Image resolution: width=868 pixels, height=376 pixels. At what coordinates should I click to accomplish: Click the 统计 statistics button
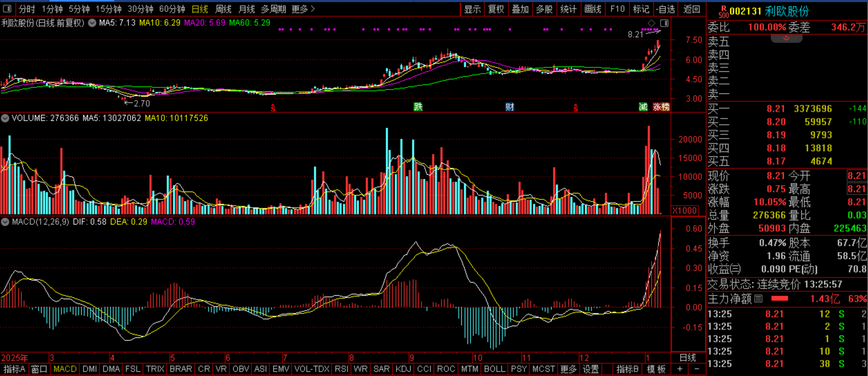click(x=568, y=9)
